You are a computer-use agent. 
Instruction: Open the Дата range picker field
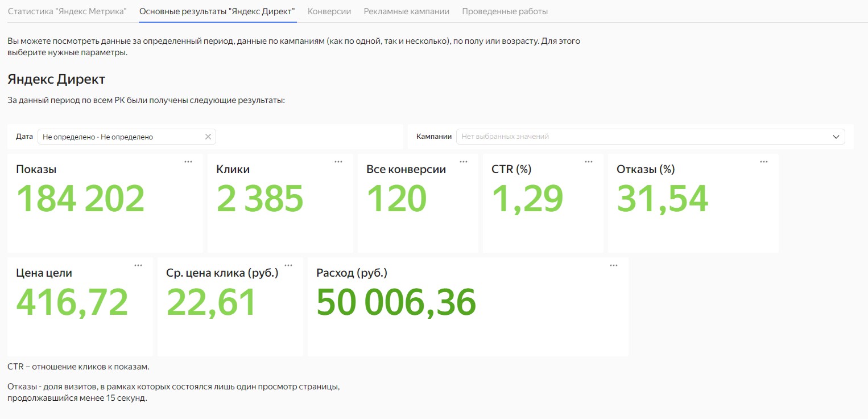point(121,137)
